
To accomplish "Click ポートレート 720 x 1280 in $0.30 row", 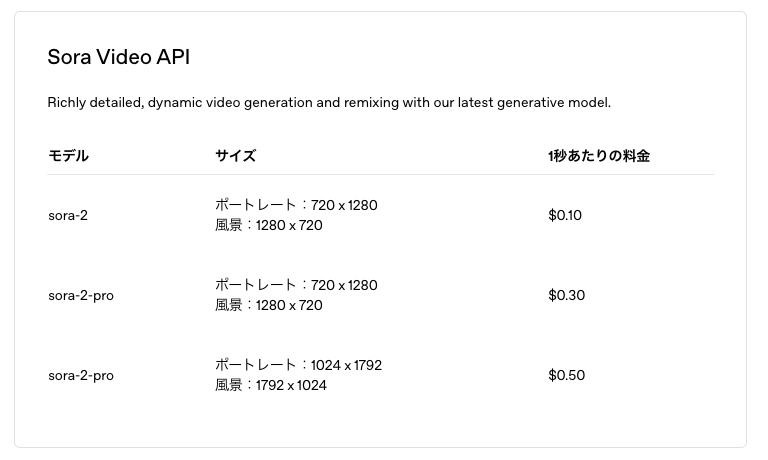I will point(296,285).
